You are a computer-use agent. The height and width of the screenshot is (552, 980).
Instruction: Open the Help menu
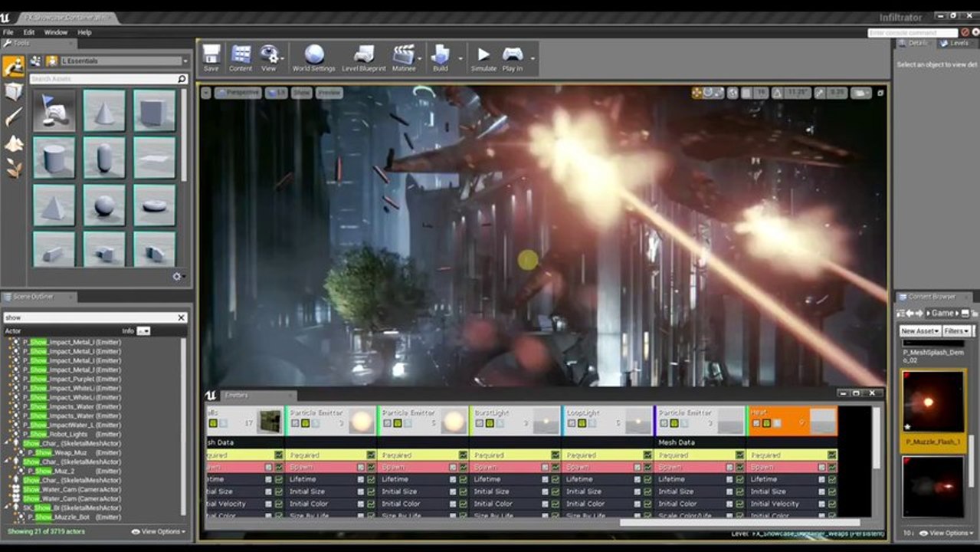click(x=84, y=32)
